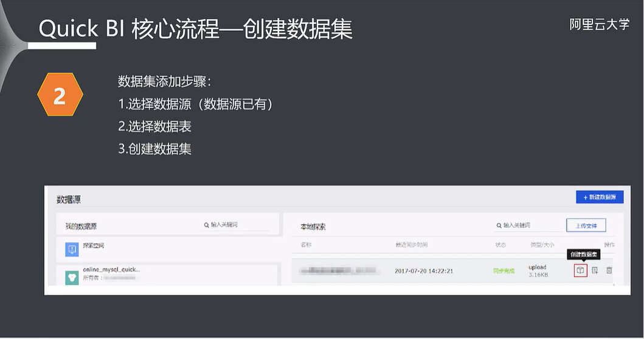The image size is (644, 339).
Task: Click the green 同步完成 status
Action: [x=504, y=271]
